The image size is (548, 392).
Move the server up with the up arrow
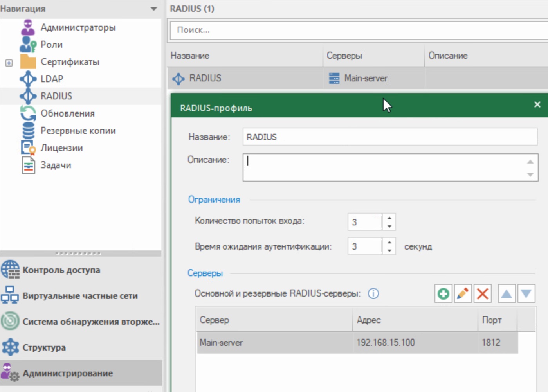507,293
